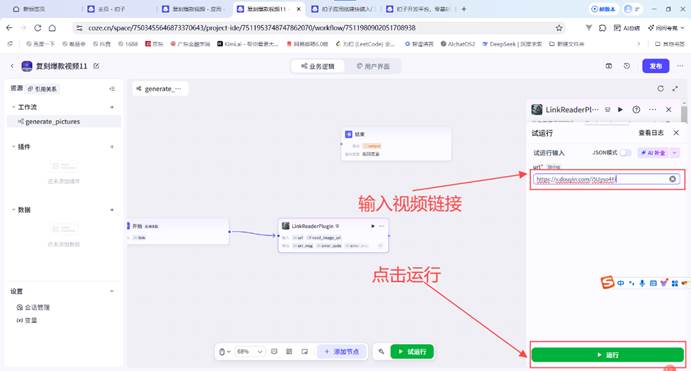Click the 试运行 button in the bottom toolbar

[412, 352]
